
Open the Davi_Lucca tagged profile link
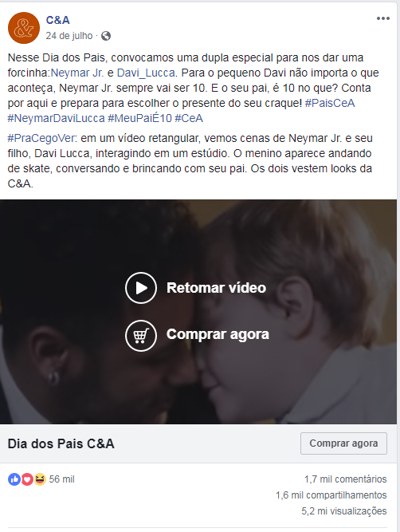[x=146, y=73]
